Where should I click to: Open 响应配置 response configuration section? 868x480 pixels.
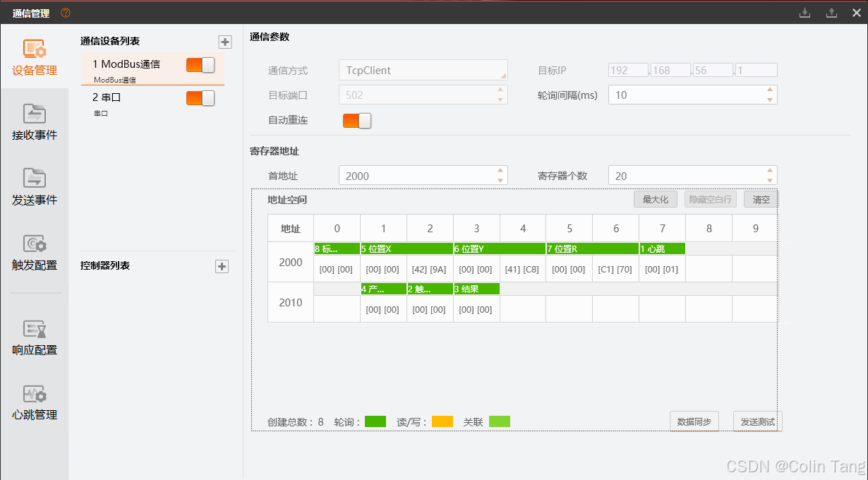(x=35, y=337)
